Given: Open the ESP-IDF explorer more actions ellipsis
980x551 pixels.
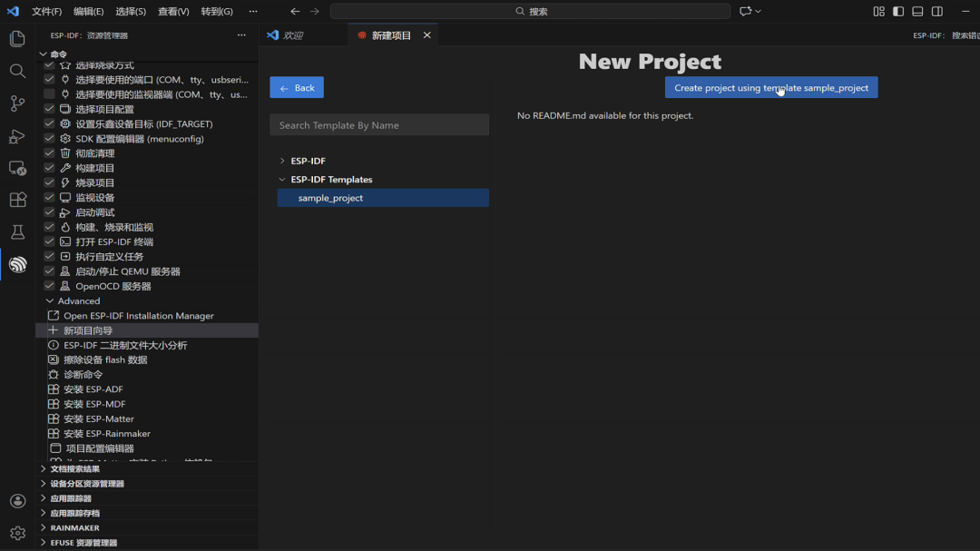Looking at the screenshot, I should pyautogui.click(x=241, y=35).
